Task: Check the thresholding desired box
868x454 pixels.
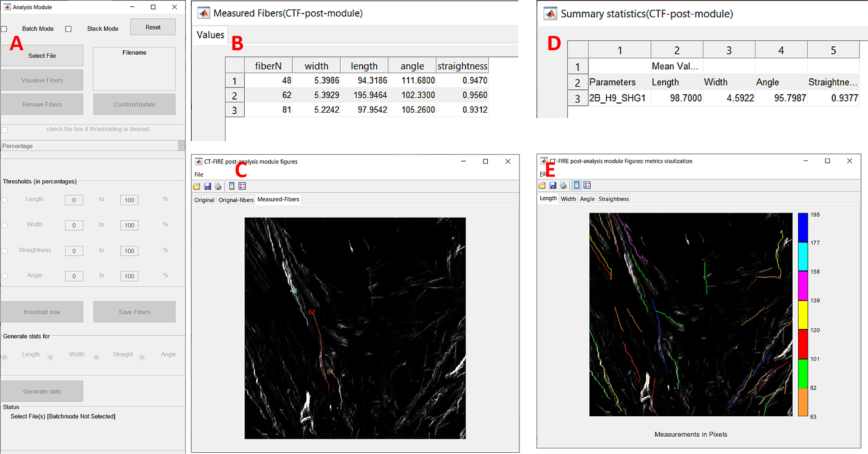Action: click(5, 130)
